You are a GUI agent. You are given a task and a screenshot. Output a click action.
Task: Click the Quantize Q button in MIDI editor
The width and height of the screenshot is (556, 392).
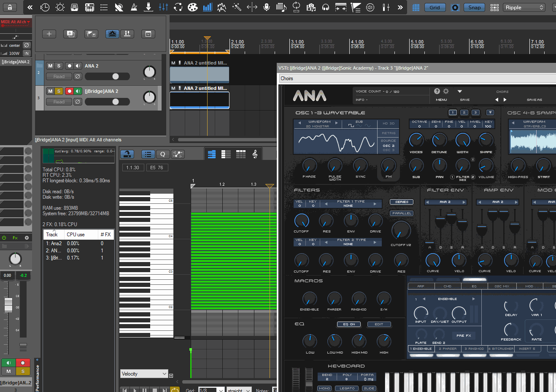tap(162, 154)
